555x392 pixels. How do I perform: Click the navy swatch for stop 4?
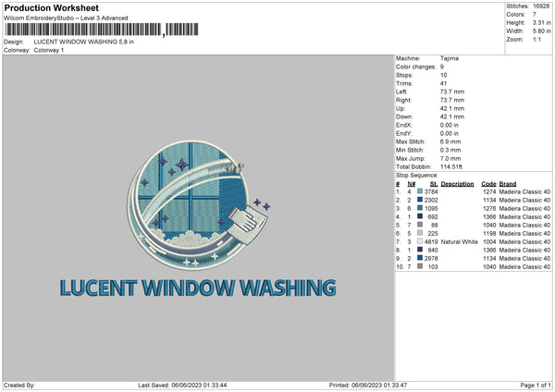tap(420, 216)
